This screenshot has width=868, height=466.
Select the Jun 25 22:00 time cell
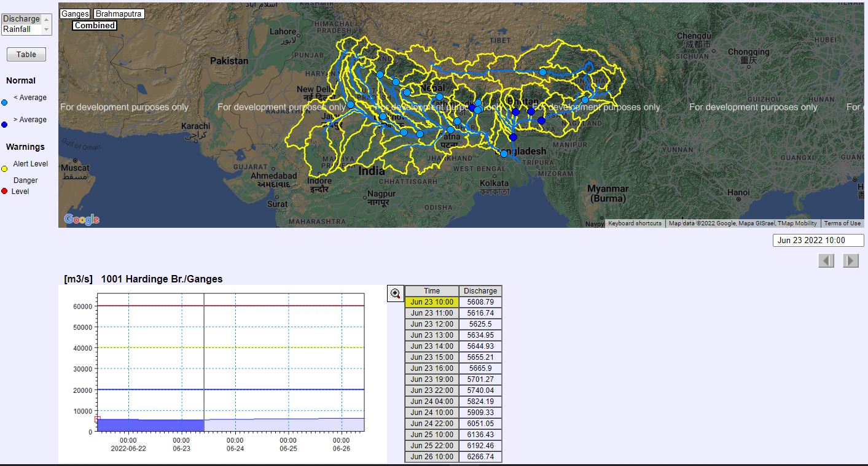tap(432, 446)
